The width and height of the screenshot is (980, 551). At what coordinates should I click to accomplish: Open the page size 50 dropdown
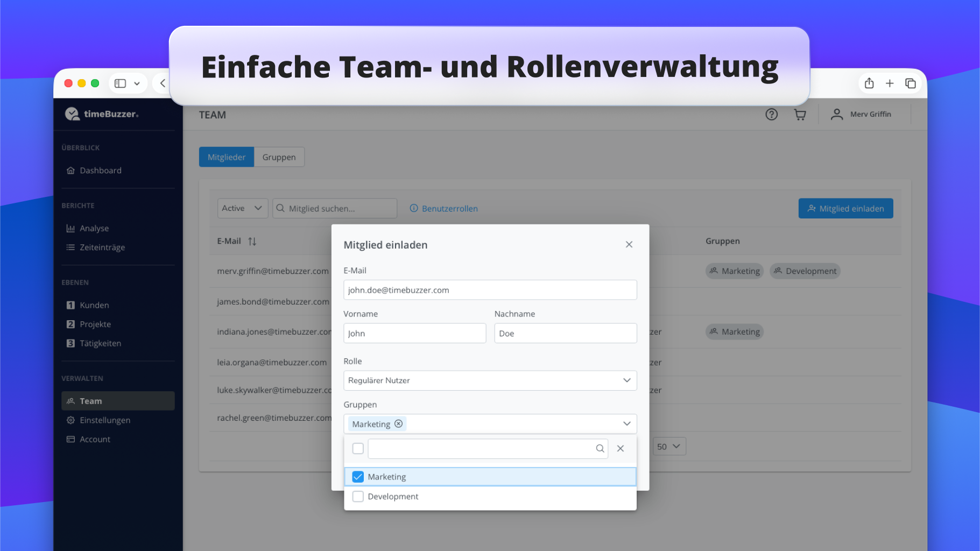coord(669,447)
